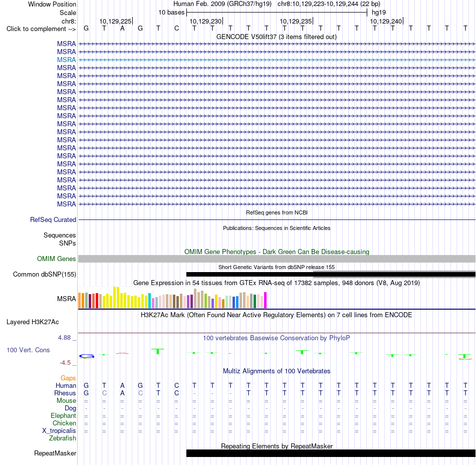Select the Human alignment row label
Screen dimensions: 476x465
(x=66, y=385)
